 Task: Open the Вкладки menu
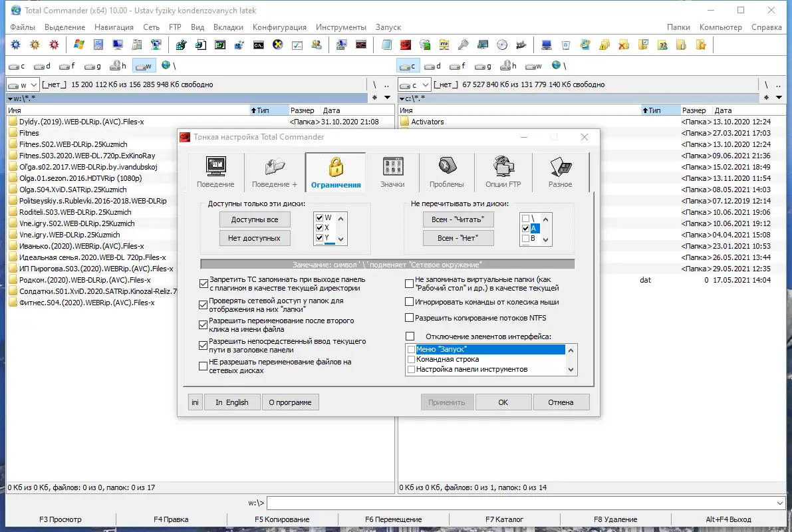(228, 27)
